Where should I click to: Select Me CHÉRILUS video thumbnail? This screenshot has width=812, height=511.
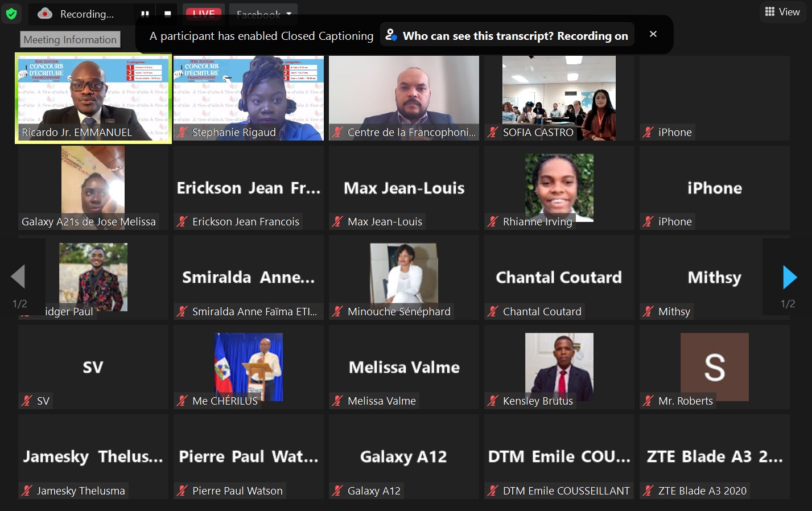click(x=249, y=367)
